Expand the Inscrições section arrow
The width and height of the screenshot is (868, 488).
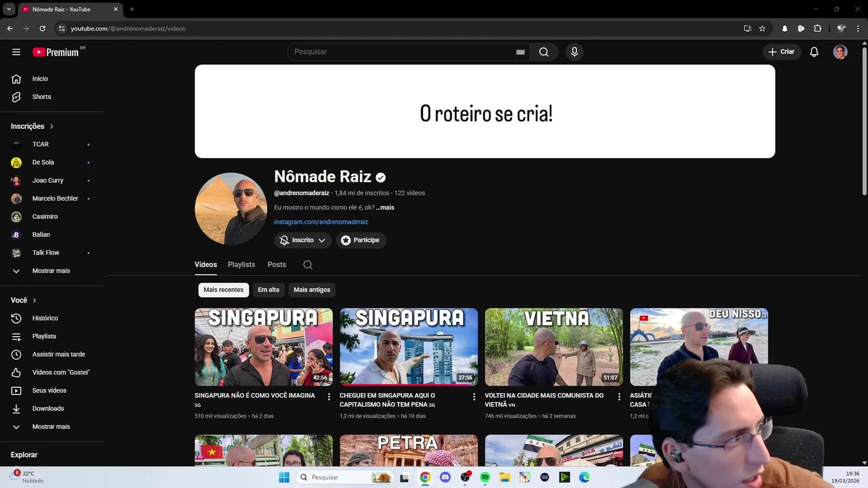tap(52, 127)
